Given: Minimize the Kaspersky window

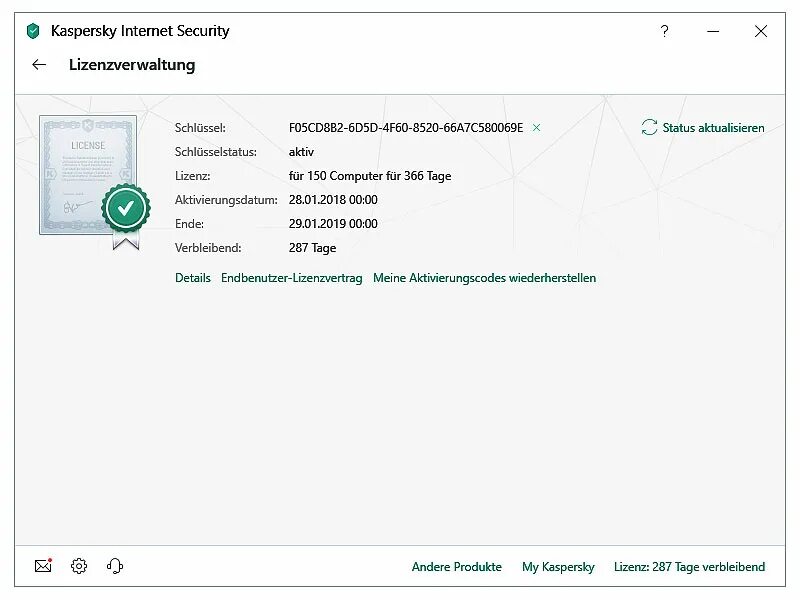Looking at the screenshot, I should click(x=713, y=31).
